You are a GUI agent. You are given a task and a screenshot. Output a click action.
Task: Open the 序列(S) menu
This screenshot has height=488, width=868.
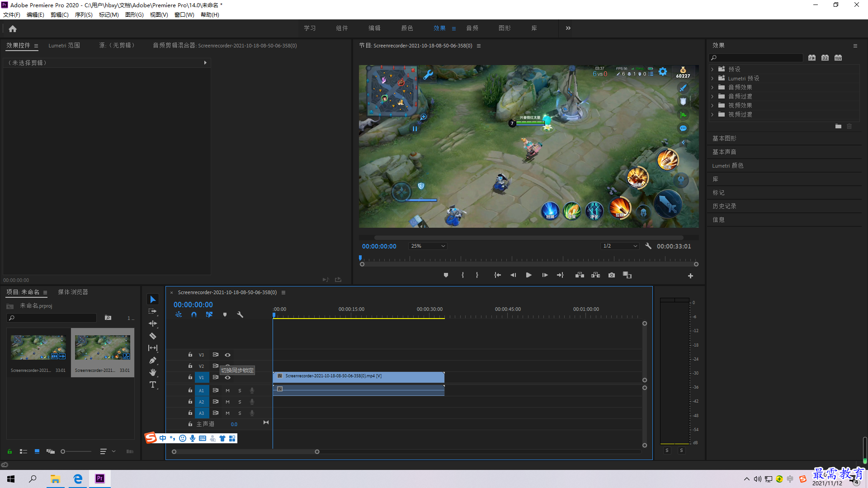coord(84,14)
